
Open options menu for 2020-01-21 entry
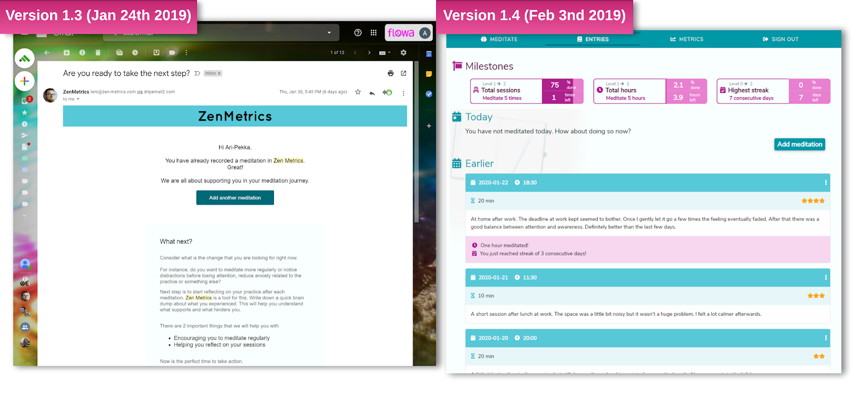point(826,277)
